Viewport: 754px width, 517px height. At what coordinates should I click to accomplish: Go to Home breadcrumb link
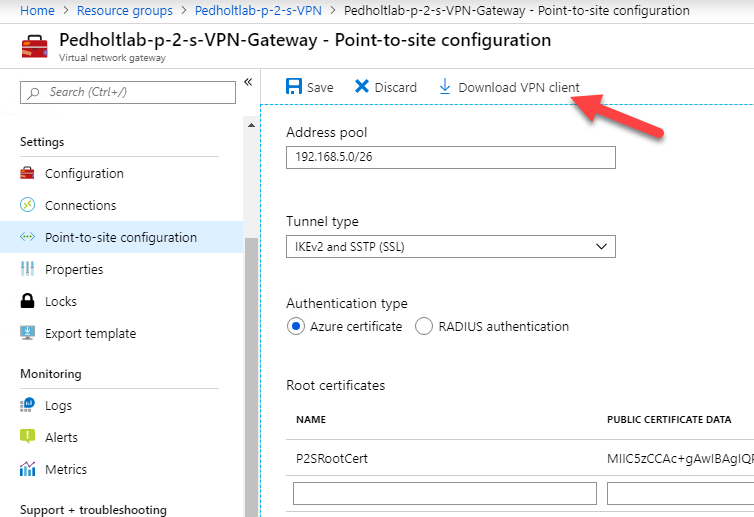pyautogui.click(x=37, y=11)
